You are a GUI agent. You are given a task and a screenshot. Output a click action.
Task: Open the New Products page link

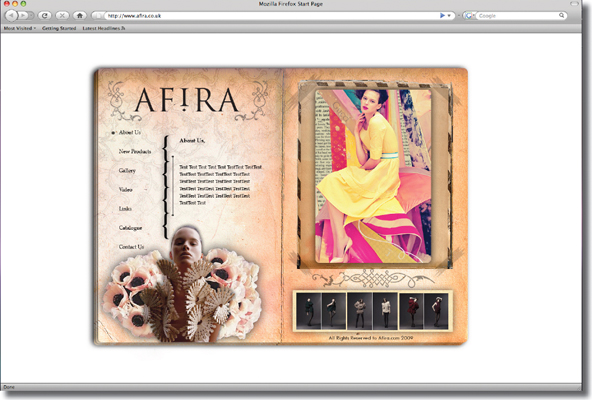click(135, 151)
